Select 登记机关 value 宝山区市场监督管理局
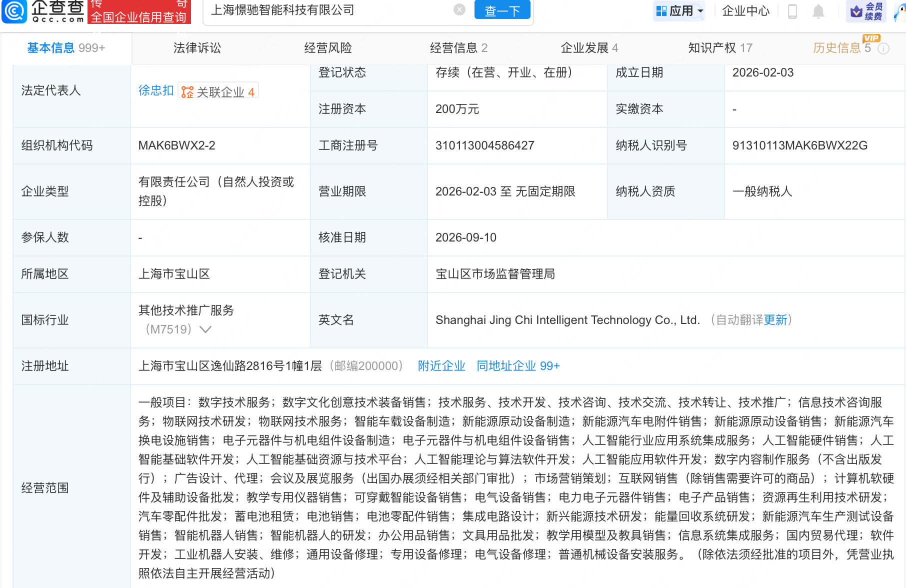This screenshot has height=588, width=906. click(x=495, y=274)
